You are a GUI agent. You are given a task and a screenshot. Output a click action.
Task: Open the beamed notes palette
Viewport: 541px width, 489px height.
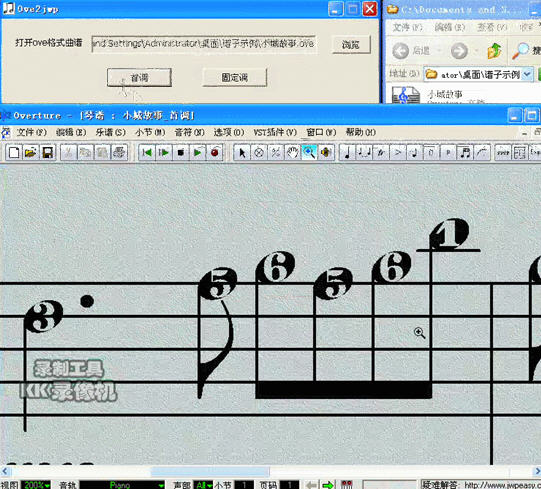pos(465,153)
